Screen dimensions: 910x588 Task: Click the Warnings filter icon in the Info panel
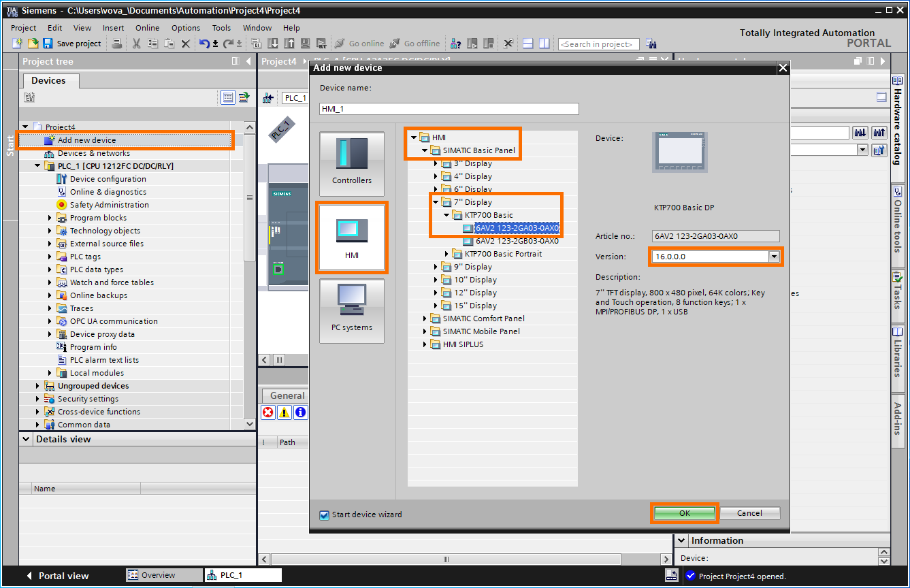click(x=284, y=412)
